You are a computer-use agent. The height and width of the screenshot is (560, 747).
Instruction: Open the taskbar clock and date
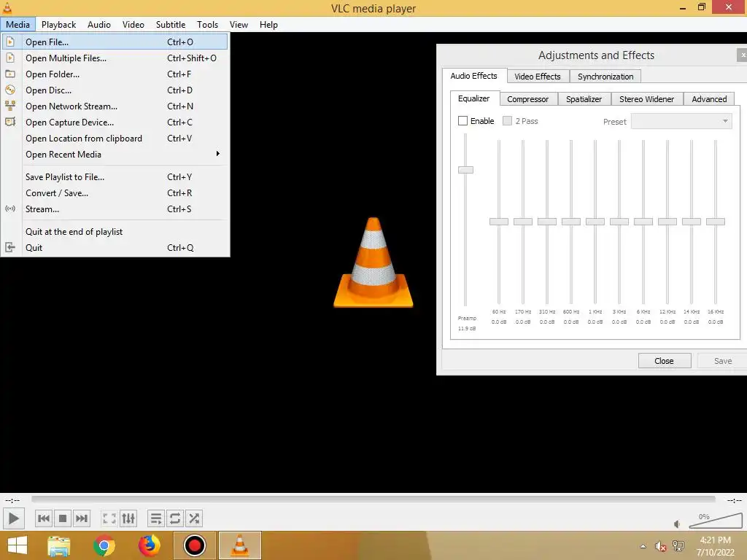click(x=715, y=546)
